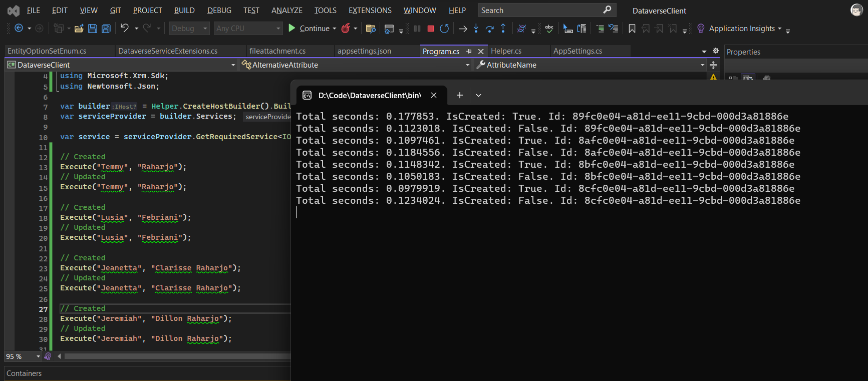The width and height of the screenshot is (868, 381).
Task: Expand the Hot Reload dropdown arrow
Action: click(x=356, y=29)
